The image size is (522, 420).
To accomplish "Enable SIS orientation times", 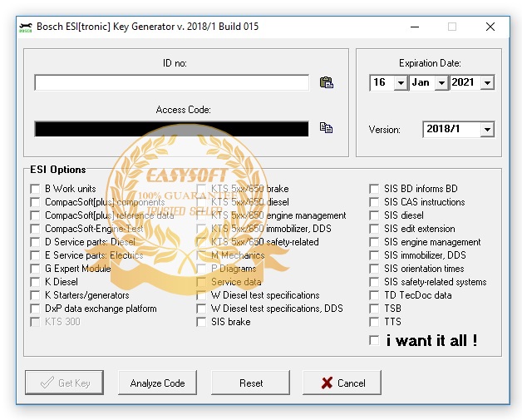I will [374, 269].
